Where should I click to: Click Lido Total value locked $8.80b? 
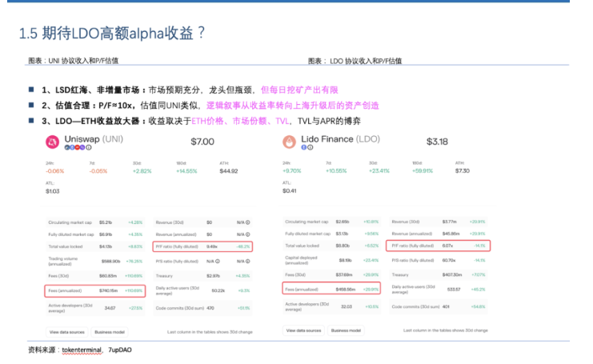343,246
